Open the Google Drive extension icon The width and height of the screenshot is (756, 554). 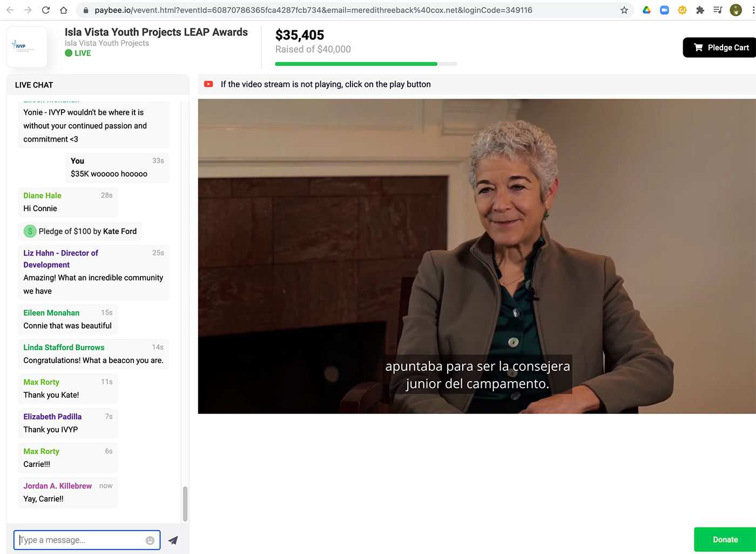pos(646,10)
